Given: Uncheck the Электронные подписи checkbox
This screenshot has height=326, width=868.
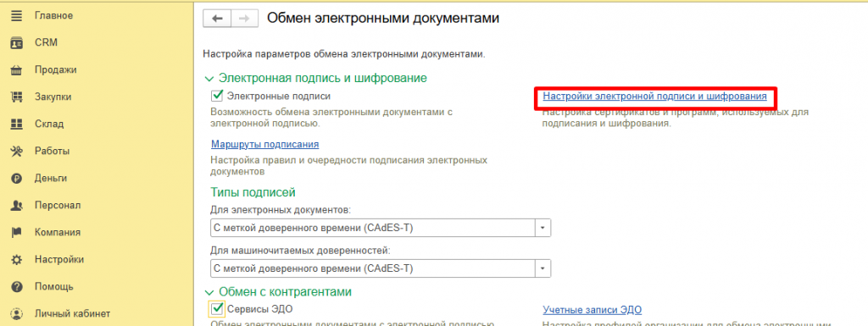Looking at the screenshot, I should (217, 97).
